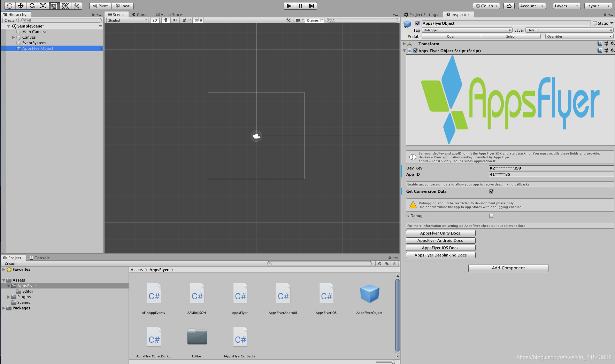Open the cloud services panel
Image resolution: width=615 pixels, height=364 pixels.
[509, 6]
